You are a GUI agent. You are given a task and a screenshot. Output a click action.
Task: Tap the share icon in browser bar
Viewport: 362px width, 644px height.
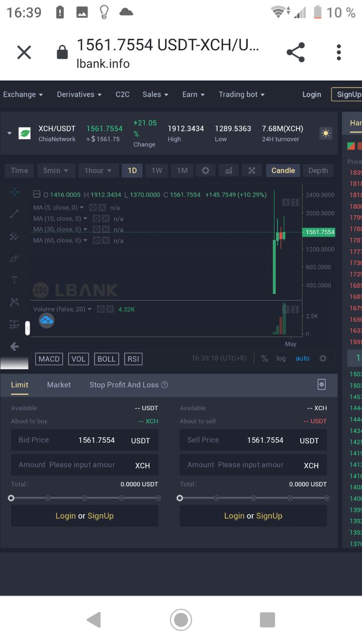[x=296, y=52]
